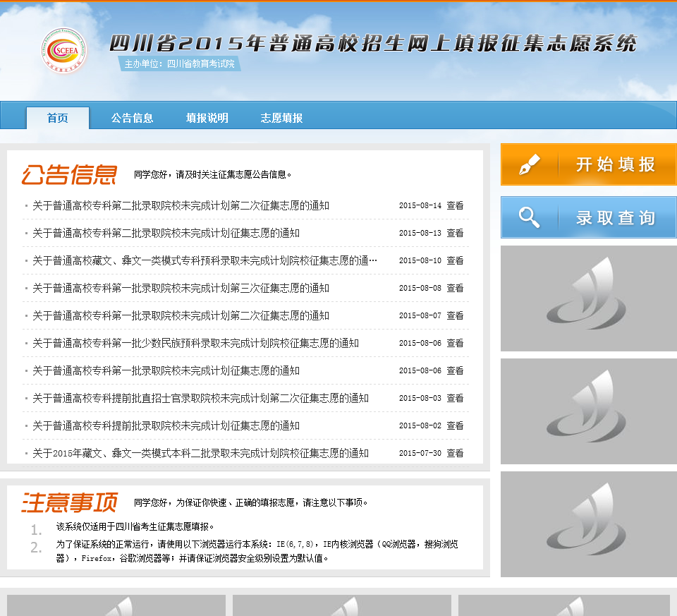Click the date 2015-08-14

coord(420,205)
